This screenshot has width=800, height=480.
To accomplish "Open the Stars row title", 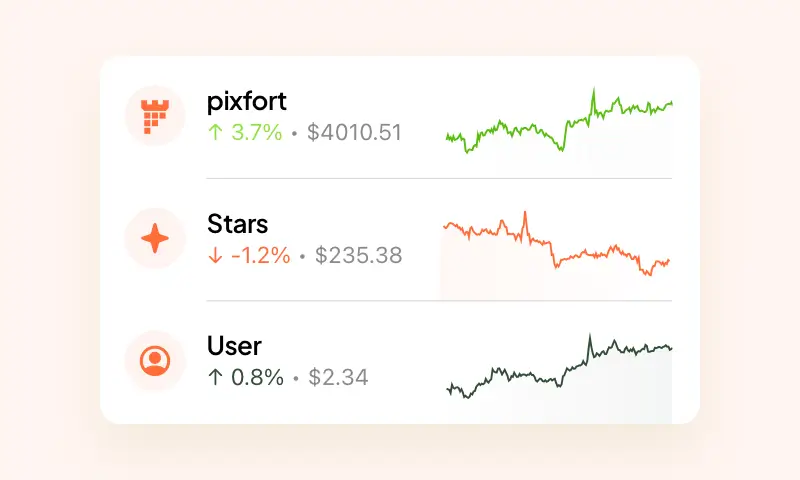I will (237, 224).
